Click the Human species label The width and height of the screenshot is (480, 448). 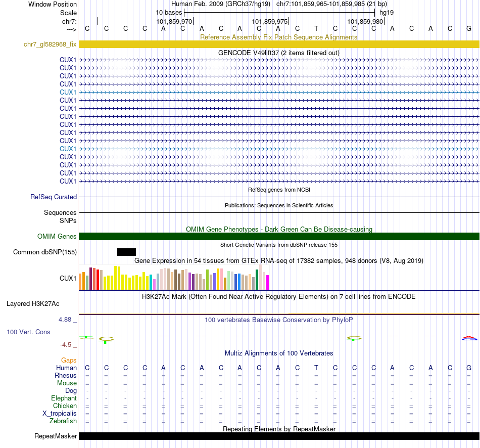(x=66, y=368)
